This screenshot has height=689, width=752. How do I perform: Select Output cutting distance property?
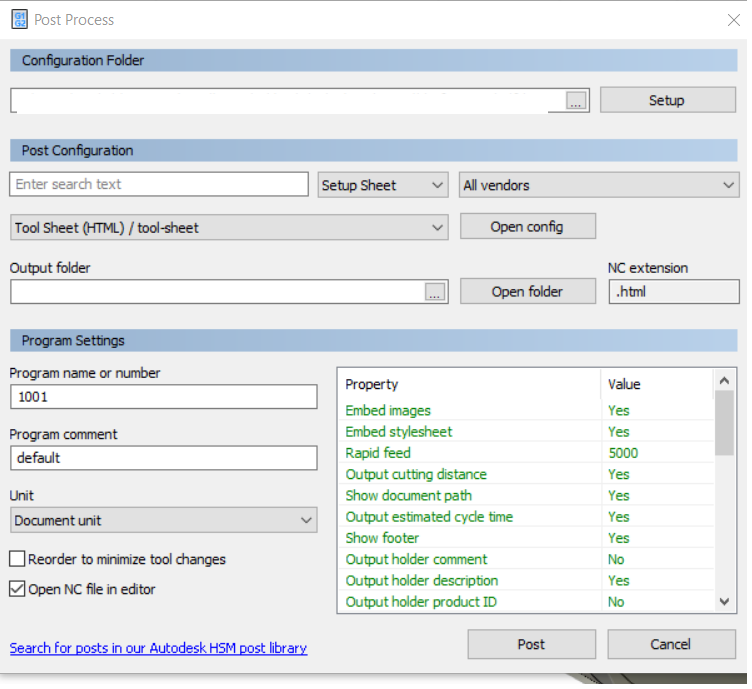click(416, 474)
